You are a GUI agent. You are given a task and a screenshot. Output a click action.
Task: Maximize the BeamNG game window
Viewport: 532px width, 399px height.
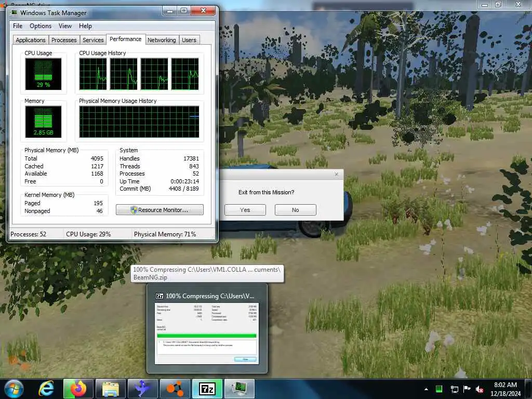[x=498, y=4]
